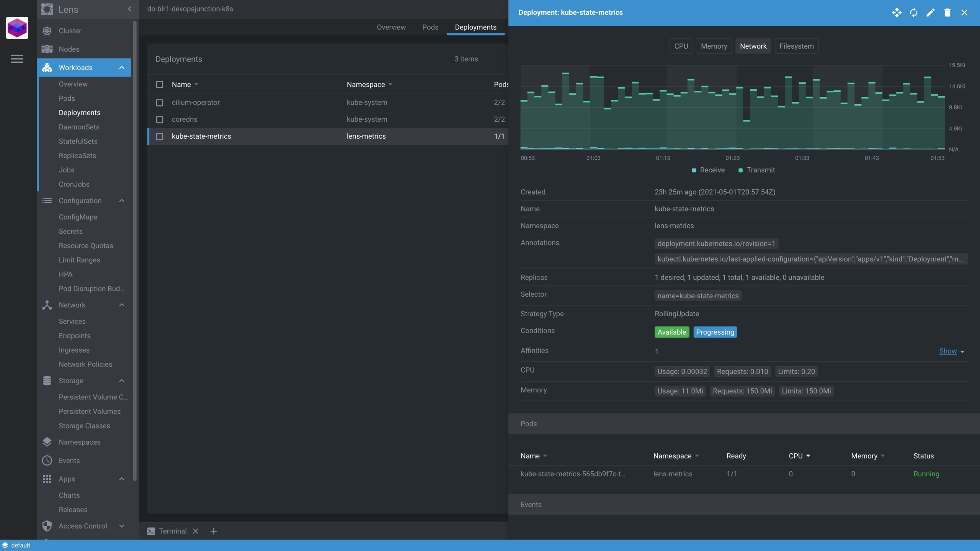The image size is (980, 551).
Task: Sort deployments by Namespace column
Action: coord(369,84)
